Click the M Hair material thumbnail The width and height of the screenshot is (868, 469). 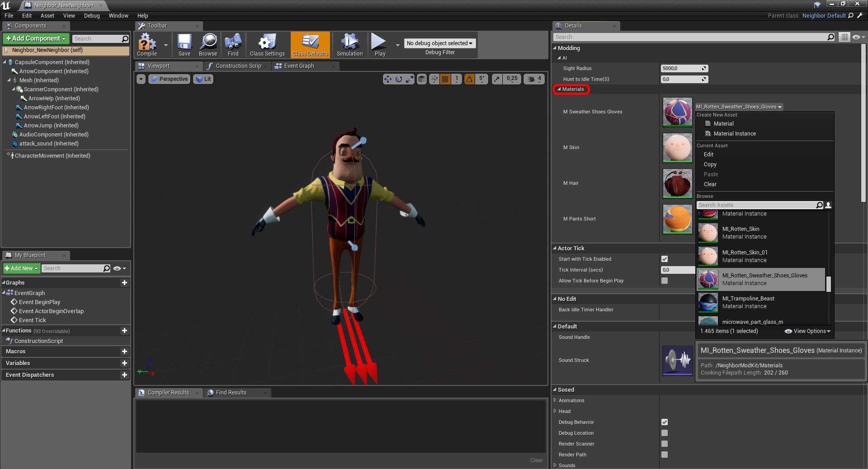pos(677,183)
